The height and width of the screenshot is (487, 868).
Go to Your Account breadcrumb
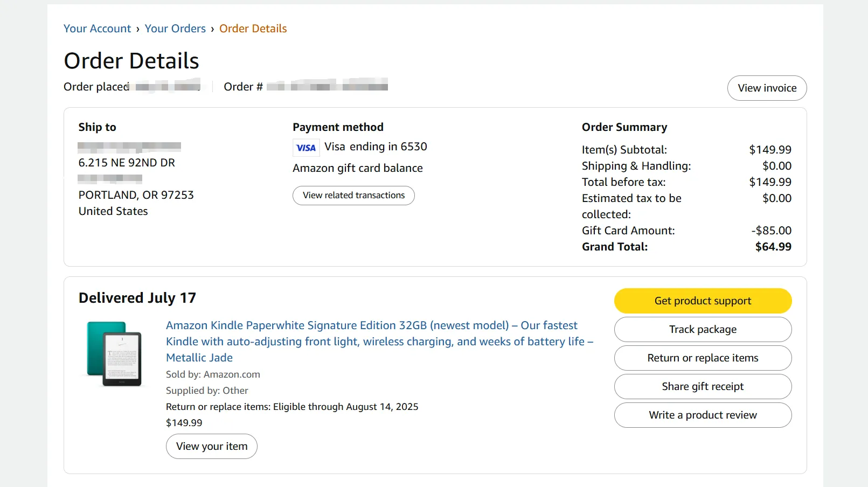[97, 29]
